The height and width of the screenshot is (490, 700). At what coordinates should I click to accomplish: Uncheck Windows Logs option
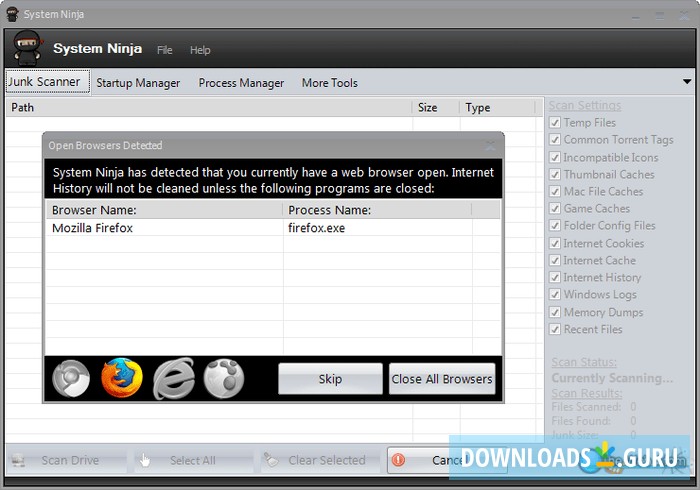(x=555, y=295)
